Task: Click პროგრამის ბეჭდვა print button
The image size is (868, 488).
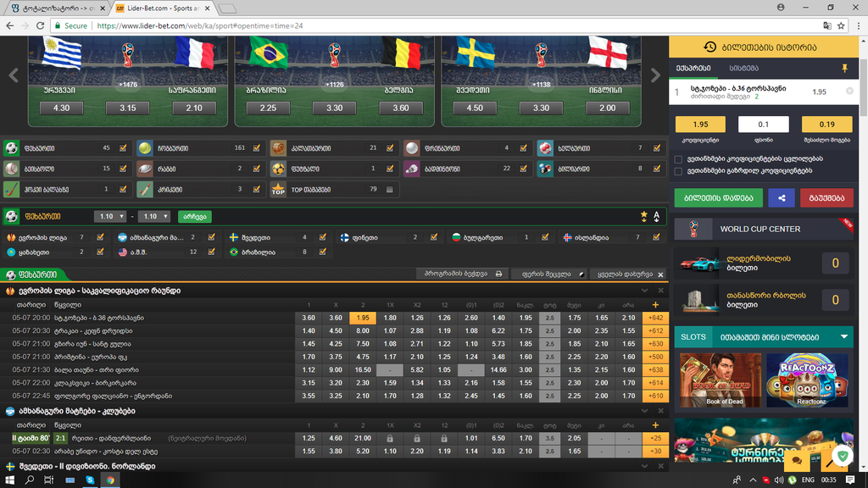Action: click(463, 274)
